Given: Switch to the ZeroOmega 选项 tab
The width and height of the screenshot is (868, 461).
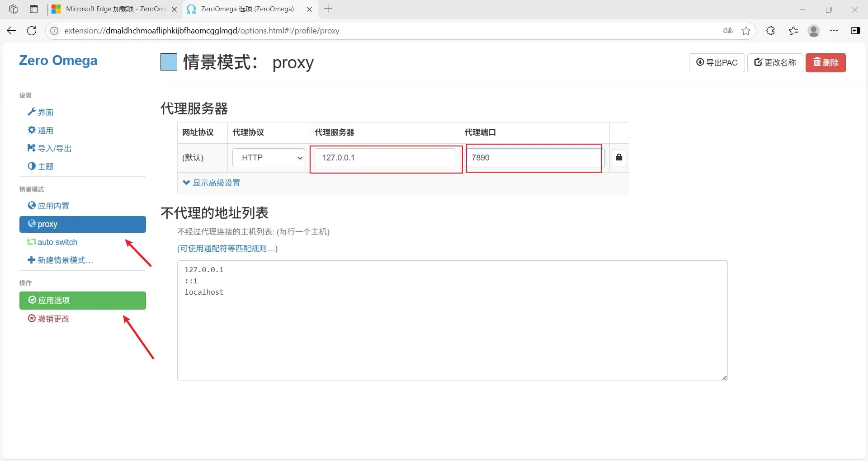Looking at the screenshot, I should point(244,9).
